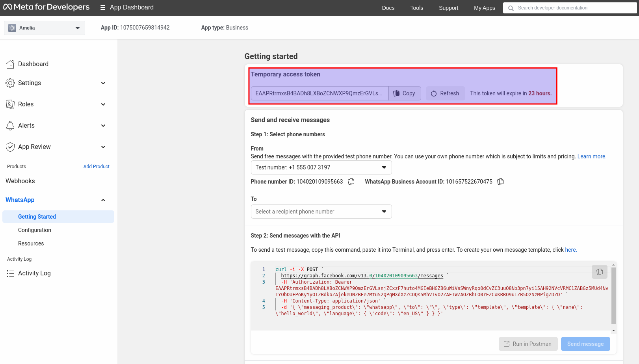The image size is (639, 364).
Task: Click the WhatsApp sidebar label
Action: coord(20,200)
